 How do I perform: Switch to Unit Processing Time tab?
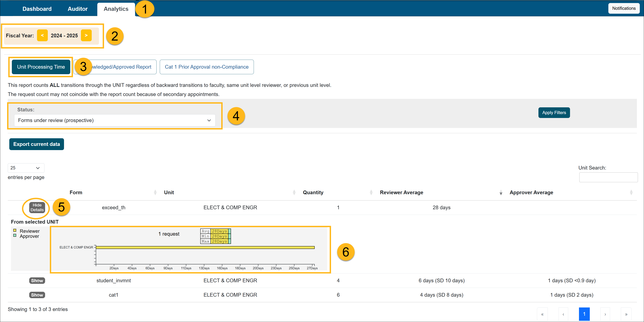pos(41,67)
